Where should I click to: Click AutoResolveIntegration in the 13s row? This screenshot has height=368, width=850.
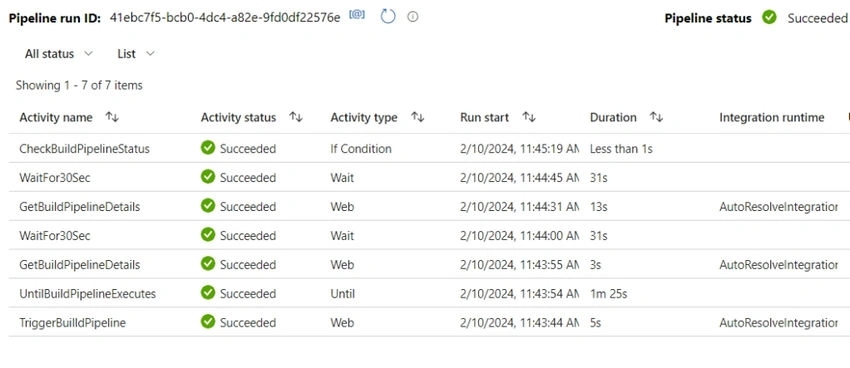(778, 207)
